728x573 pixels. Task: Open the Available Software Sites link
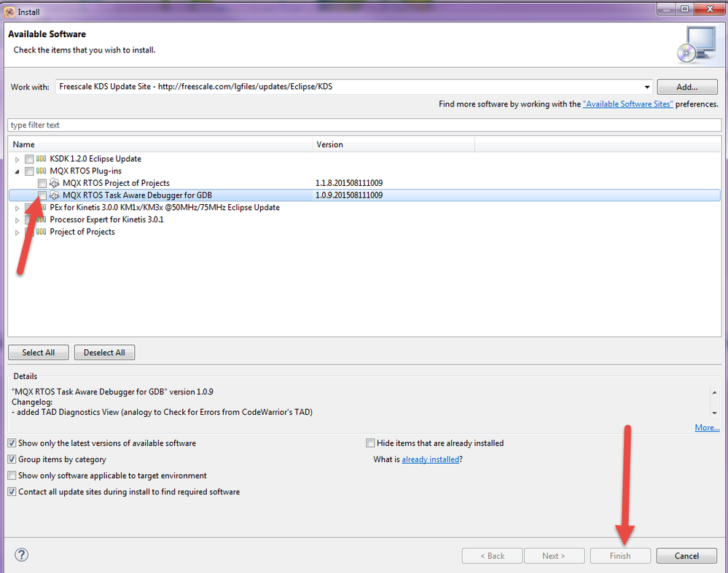(x=628, y=104)
